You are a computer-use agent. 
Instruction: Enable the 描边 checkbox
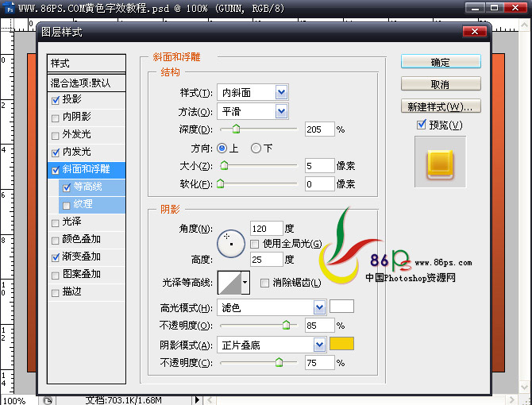(56, 293)
